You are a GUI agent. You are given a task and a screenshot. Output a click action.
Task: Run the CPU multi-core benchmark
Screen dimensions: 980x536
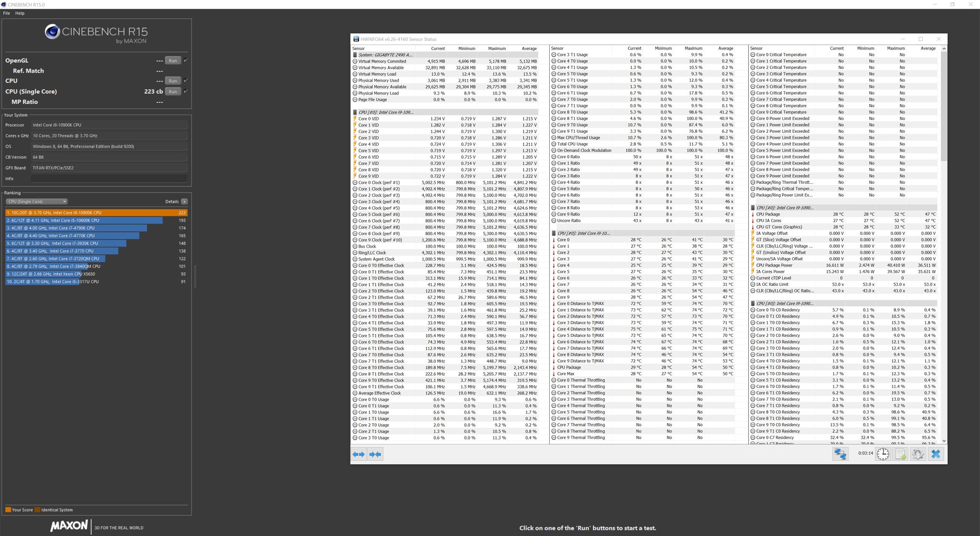point(173,81)
